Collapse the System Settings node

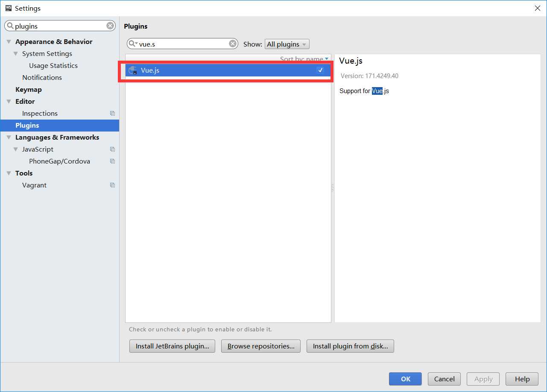(x=16, y=54)
